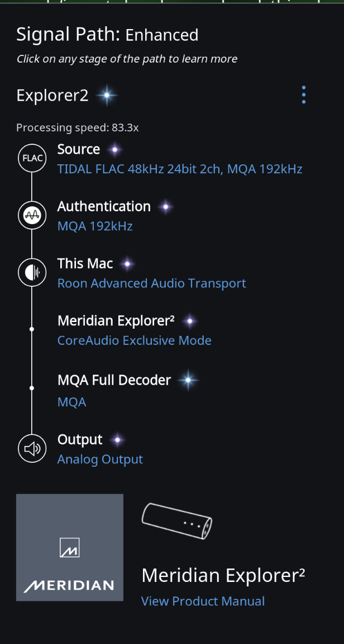
Task: Open the three-dot options menu
Action: (304, 95)
